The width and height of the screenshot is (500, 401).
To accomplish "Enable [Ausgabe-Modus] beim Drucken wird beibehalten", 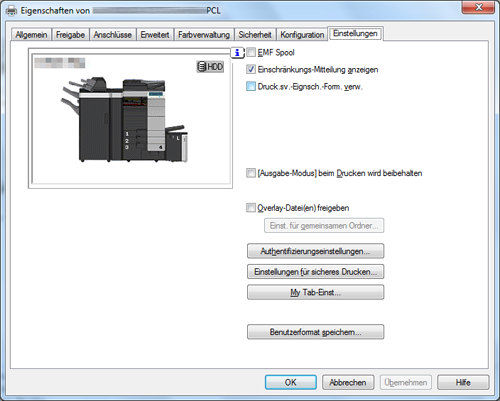I will [251, 173].
